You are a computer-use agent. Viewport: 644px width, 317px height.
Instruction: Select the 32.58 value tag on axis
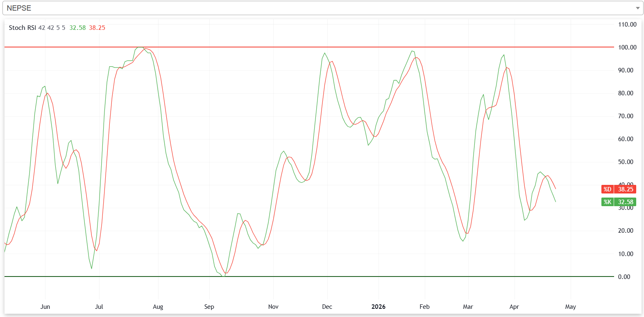[x=626, y=202]
